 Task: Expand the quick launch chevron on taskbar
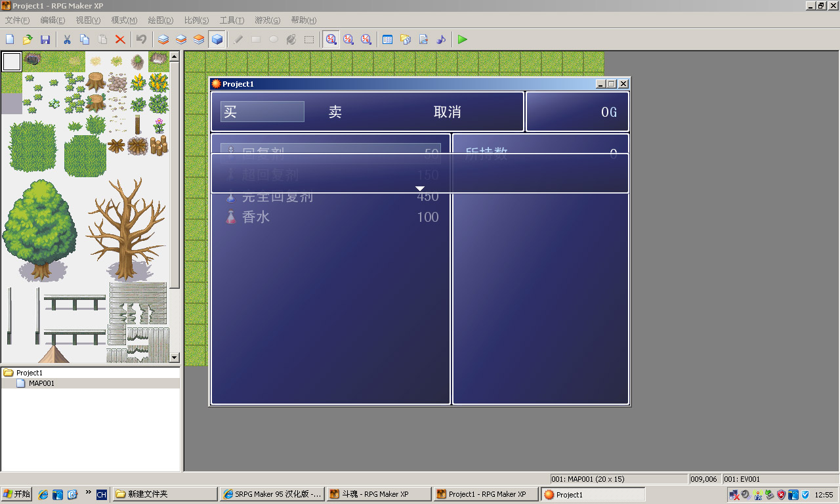(x=89, y=492)
